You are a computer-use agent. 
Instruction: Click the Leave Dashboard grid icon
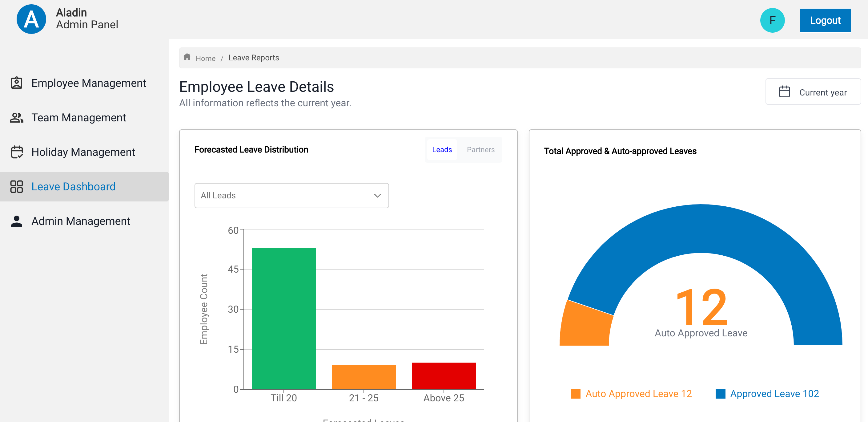[17, 187]
